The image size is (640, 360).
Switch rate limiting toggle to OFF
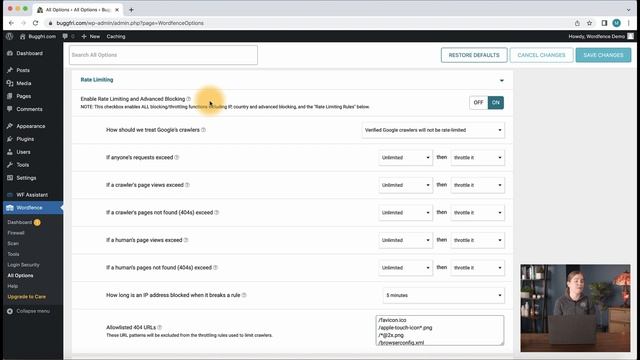point(478,102)
